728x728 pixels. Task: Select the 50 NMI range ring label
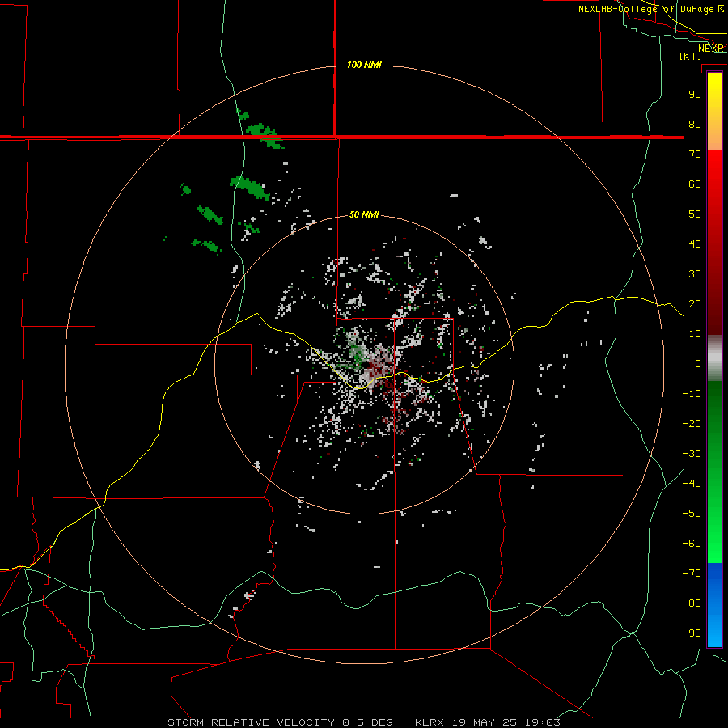click(364, 214)
